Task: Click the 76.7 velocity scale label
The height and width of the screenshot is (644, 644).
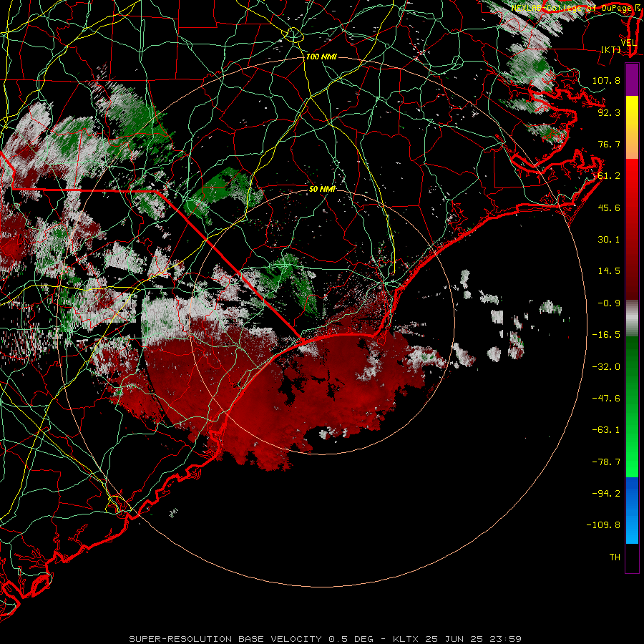Action: click(609, 144)
